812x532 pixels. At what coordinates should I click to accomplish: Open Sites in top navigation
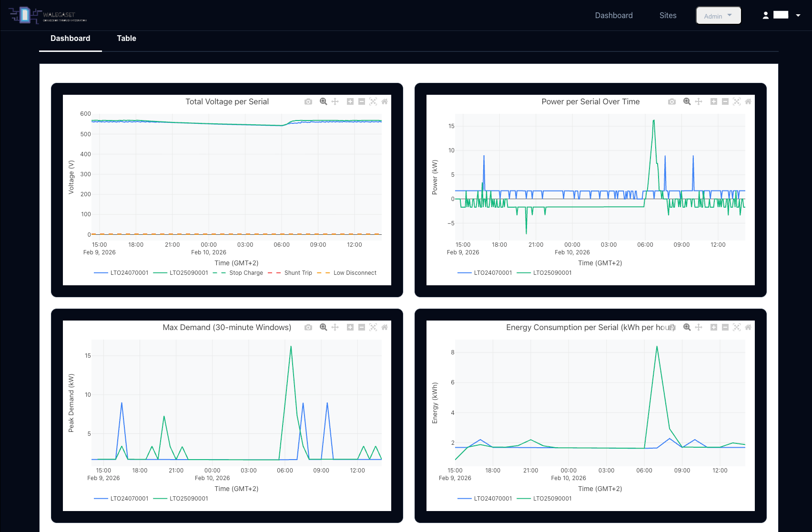pyautogui.click(x=668, y=16)
